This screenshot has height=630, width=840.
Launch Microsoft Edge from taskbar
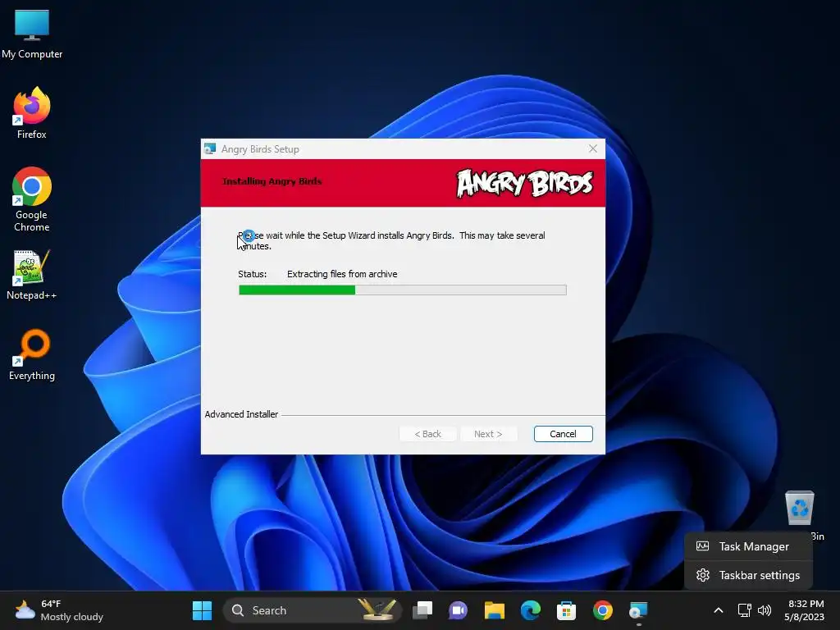(531, 610)
